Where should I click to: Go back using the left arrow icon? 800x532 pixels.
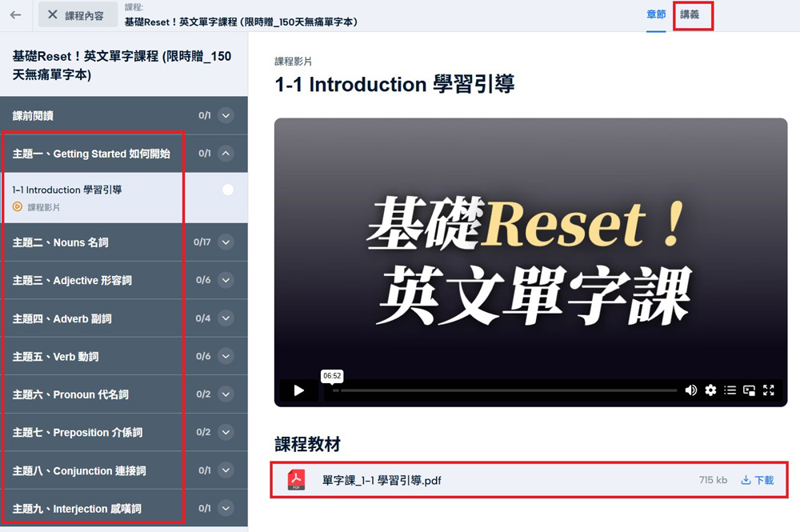click(x=16, y=14)
